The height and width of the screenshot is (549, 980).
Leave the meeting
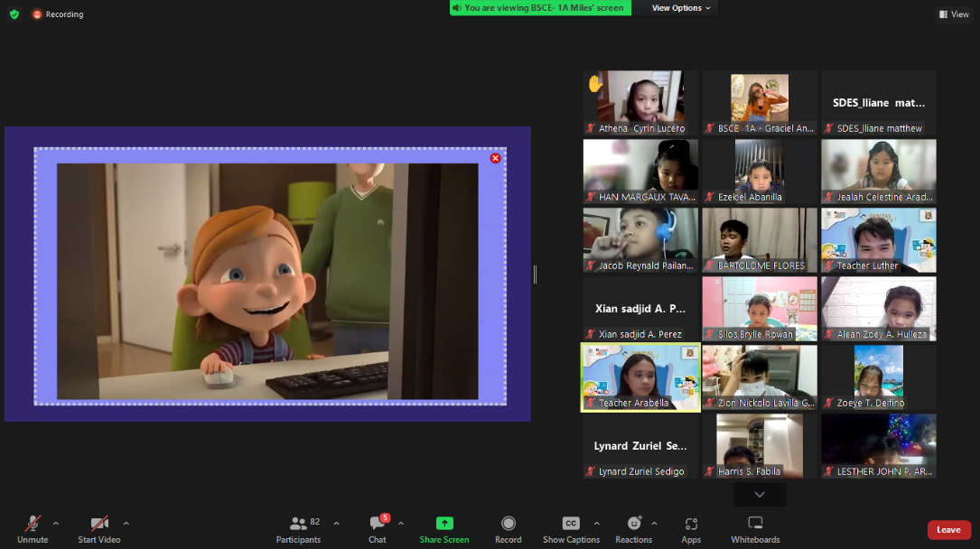click(x=948, y=530)
